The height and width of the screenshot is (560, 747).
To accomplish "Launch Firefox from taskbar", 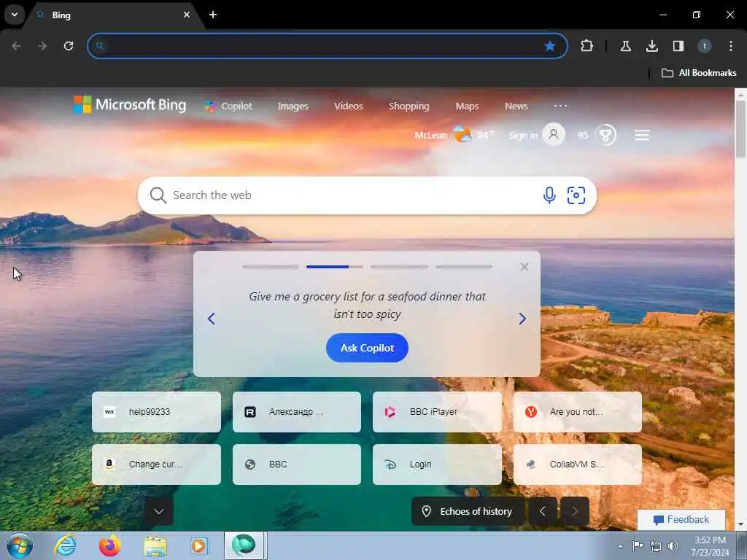I will point(110,545).
